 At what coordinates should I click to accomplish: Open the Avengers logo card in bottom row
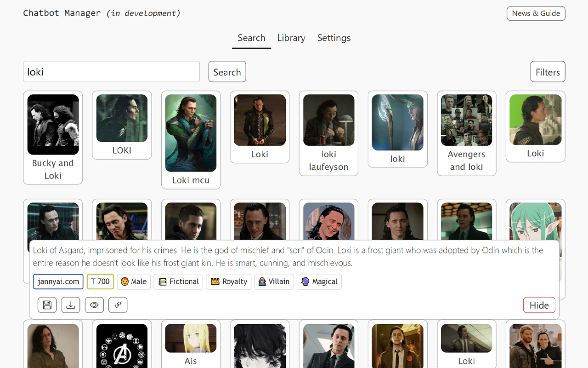[122, 344]
